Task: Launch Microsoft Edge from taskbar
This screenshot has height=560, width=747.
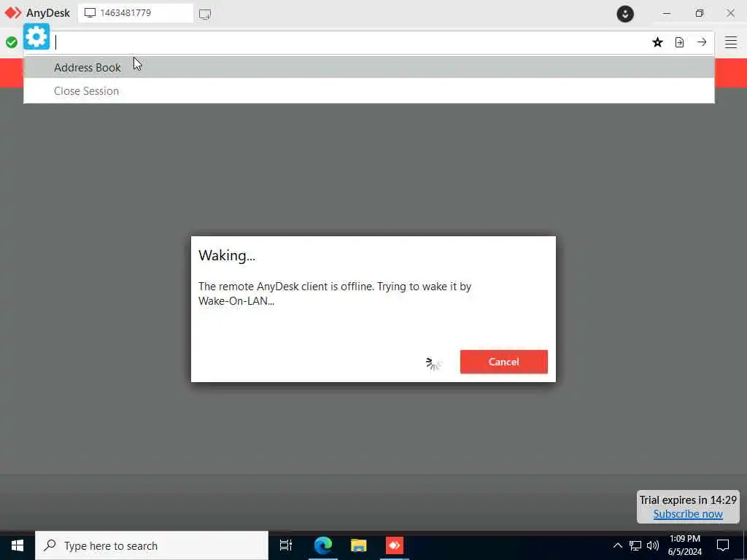Action: tap(322, 545)
